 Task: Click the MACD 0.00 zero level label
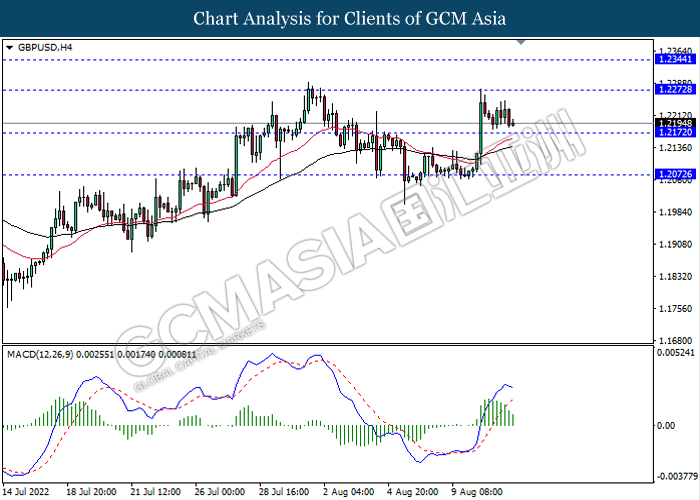(x=667, y=426)
